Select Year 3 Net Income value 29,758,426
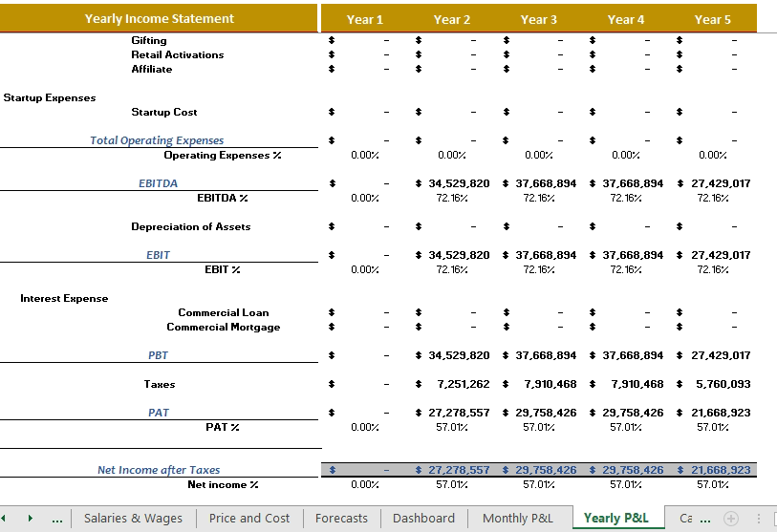The width and height of the screenshot is (777, 532). click(x=546, y=470)
